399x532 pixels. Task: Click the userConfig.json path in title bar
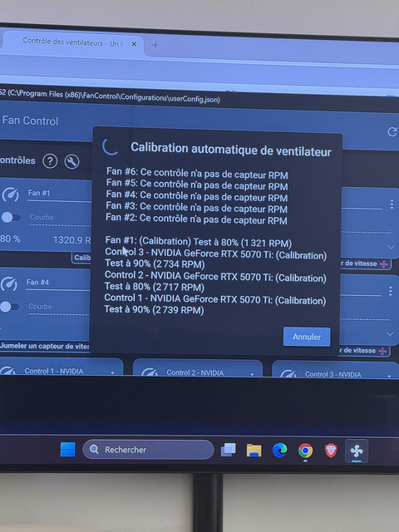(111, 96)
